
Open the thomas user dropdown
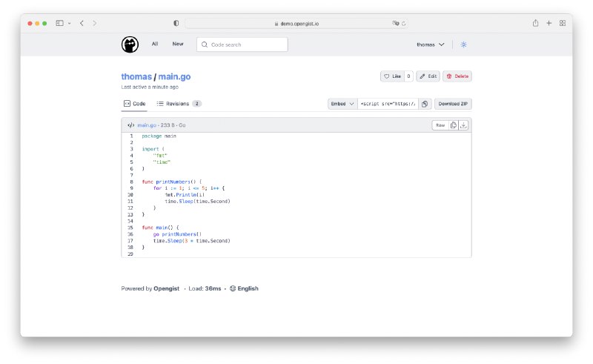pos(430,44)
